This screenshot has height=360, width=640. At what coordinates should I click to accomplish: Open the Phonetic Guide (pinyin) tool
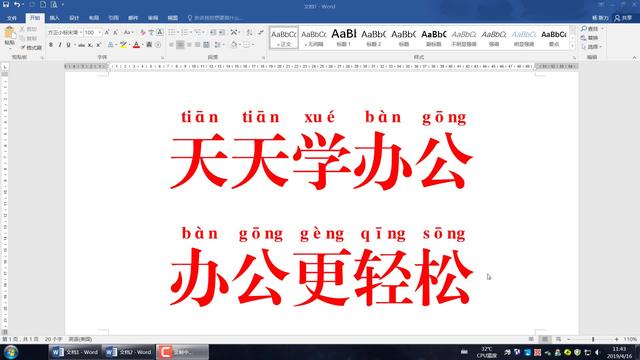[151, 32]
